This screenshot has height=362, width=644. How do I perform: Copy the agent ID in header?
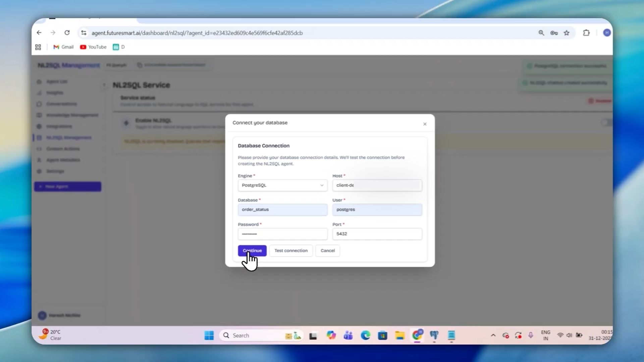140,65
